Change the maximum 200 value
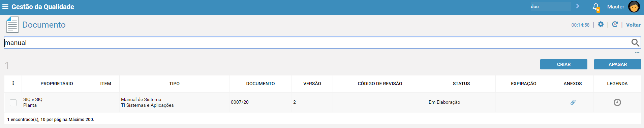The height and width of the screenshot is (128, 644). coord(89,120)
